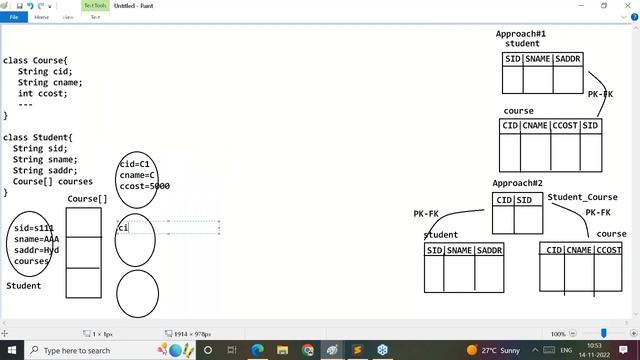Click the "String cname;" code line
The image size is (640, 360).
[50, 82]
